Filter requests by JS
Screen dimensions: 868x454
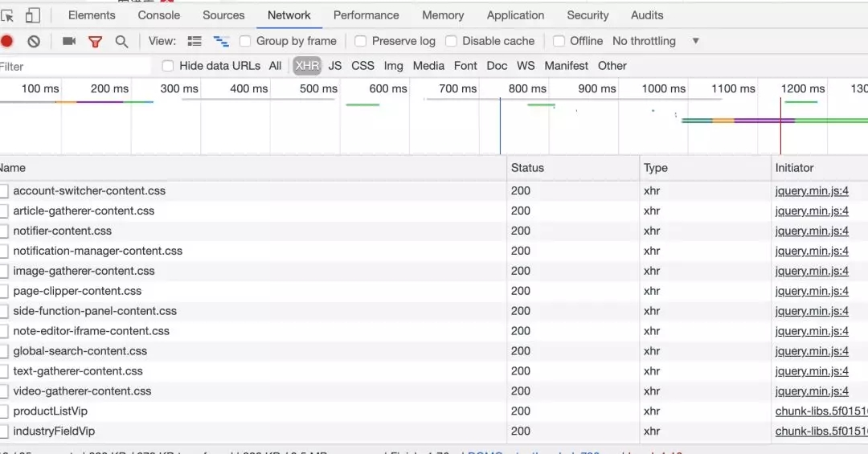pyautogui.click(x=335, y=66)
